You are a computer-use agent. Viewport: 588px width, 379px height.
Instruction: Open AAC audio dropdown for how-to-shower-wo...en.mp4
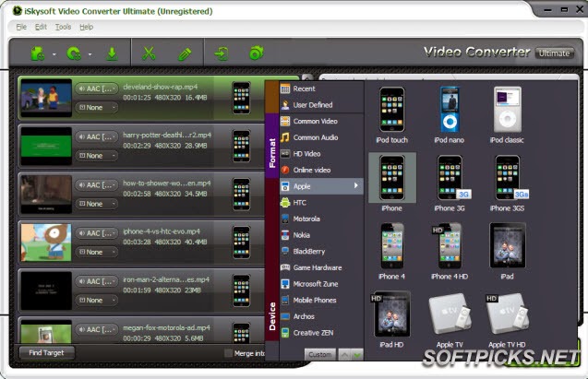pyautogui.click(x=97, y=185)
